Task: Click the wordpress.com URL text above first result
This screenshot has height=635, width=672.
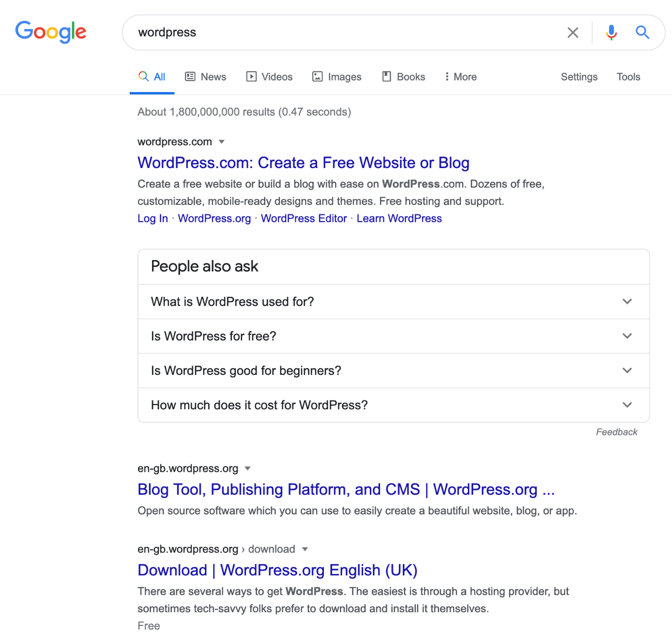Action: [x=175, y=142]
